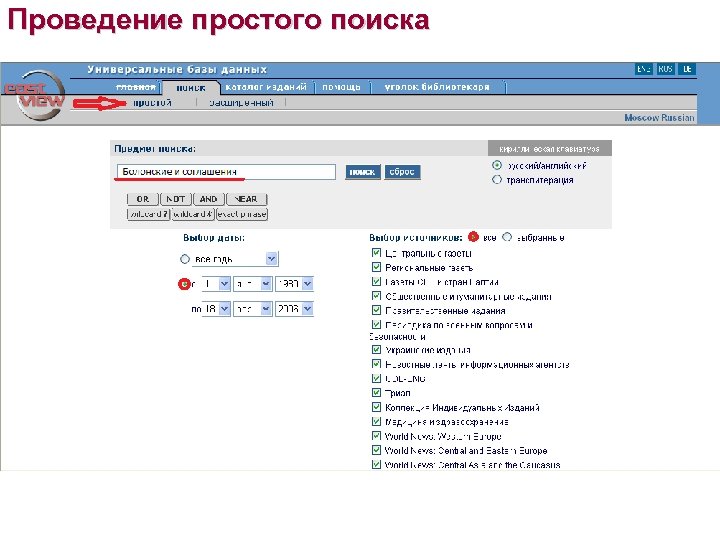Toggle Общественные и гуманитарные издания checkbox
This screenshot has height=540, width=720.
coord(376,296)
